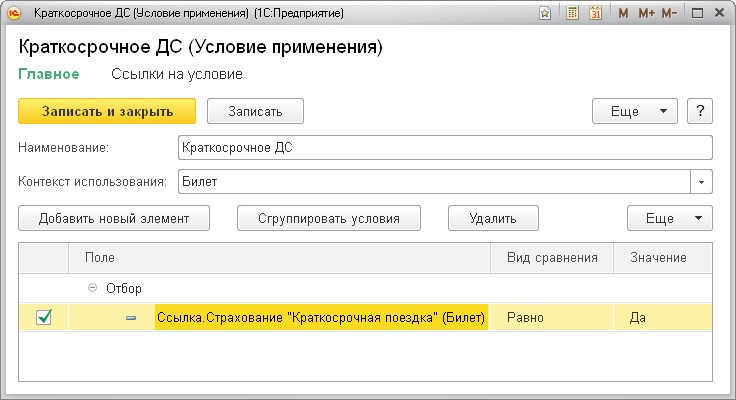Click the dash icon of the condition row
Viewport: 736px width, 400px height.
(x=130, y=318)
